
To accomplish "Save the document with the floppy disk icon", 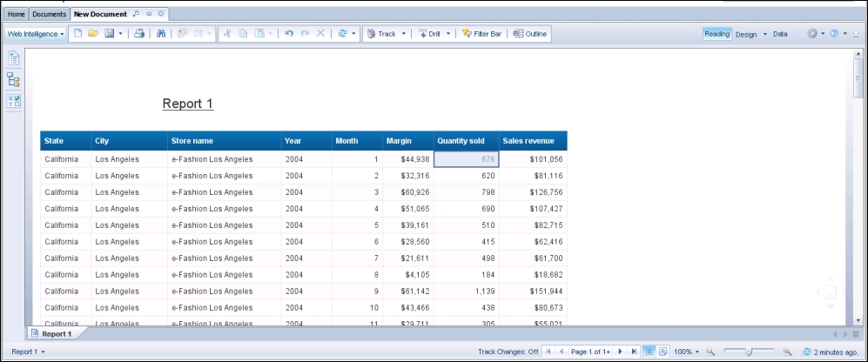I will pos(109,33).
